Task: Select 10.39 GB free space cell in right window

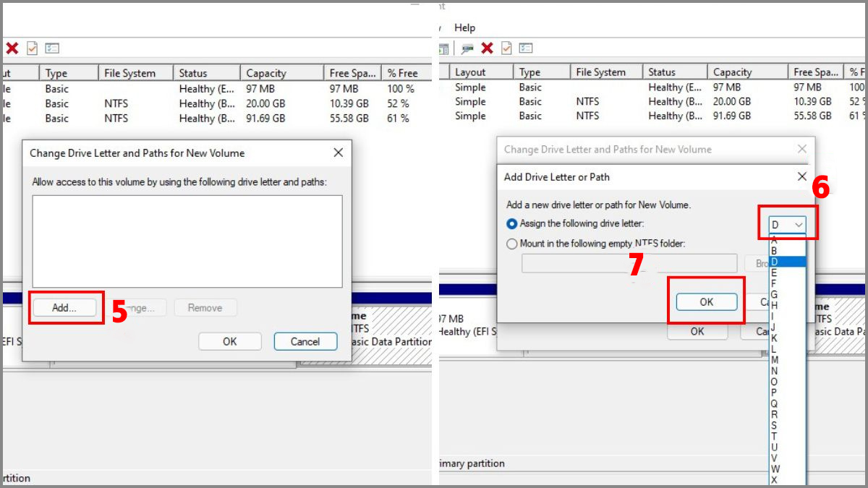Action: click(x=812, y=102)
